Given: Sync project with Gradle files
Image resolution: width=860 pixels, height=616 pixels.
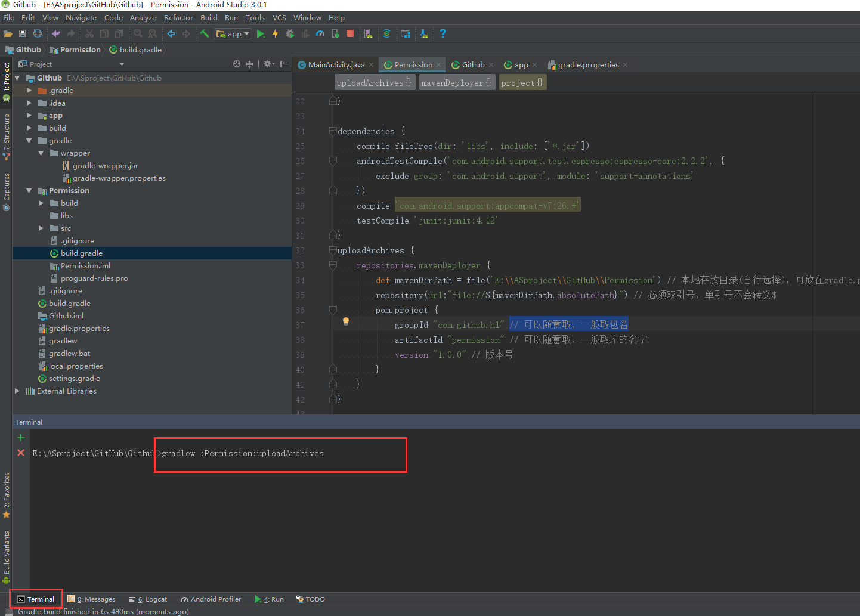Looking at the screenshot, I should (386, 34).
